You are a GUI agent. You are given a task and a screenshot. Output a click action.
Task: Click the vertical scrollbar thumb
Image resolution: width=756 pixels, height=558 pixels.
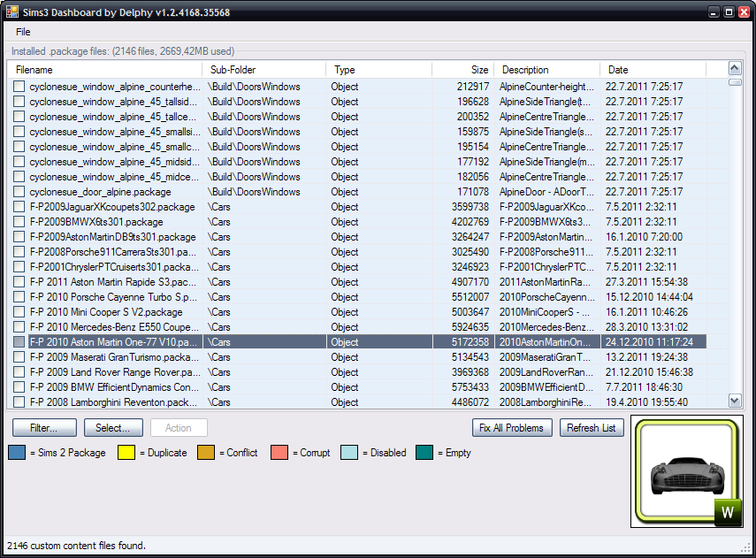pos(735,82)
